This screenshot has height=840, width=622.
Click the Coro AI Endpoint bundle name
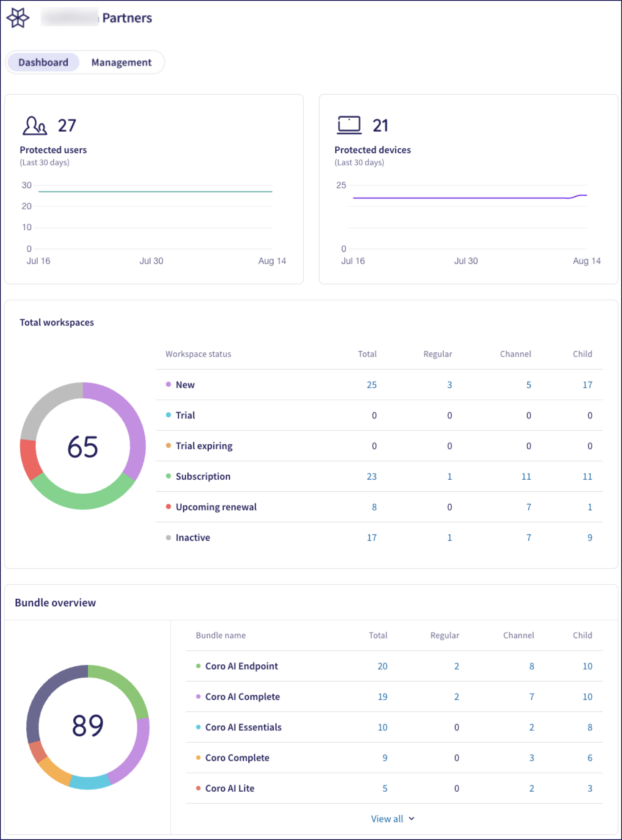click(x=242, y=666)
